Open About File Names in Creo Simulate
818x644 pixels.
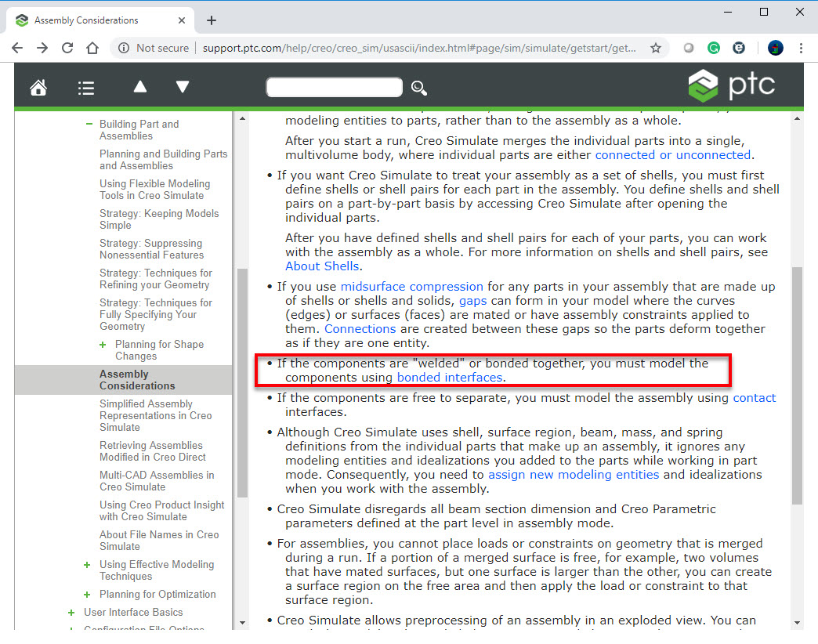[x=159, y=541]
